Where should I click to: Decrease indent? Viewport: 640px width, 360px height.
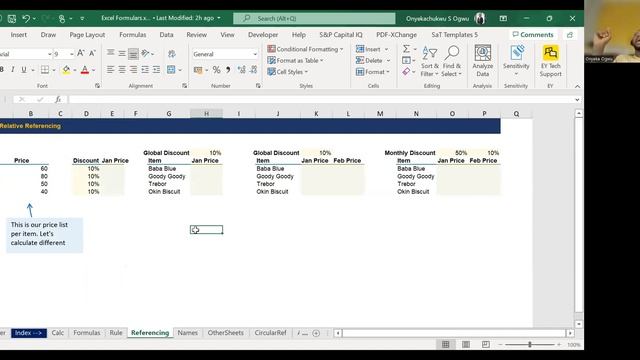(x=145, y=70)
